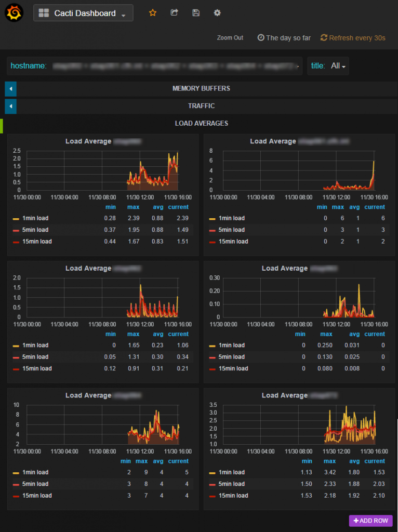Open dashboard settings gear icon

[x=217, y=13]
